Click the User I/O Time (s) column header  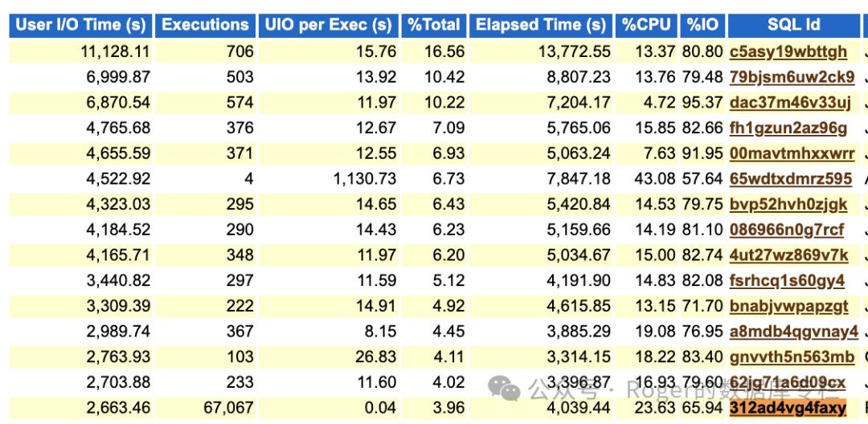[80, 25]
